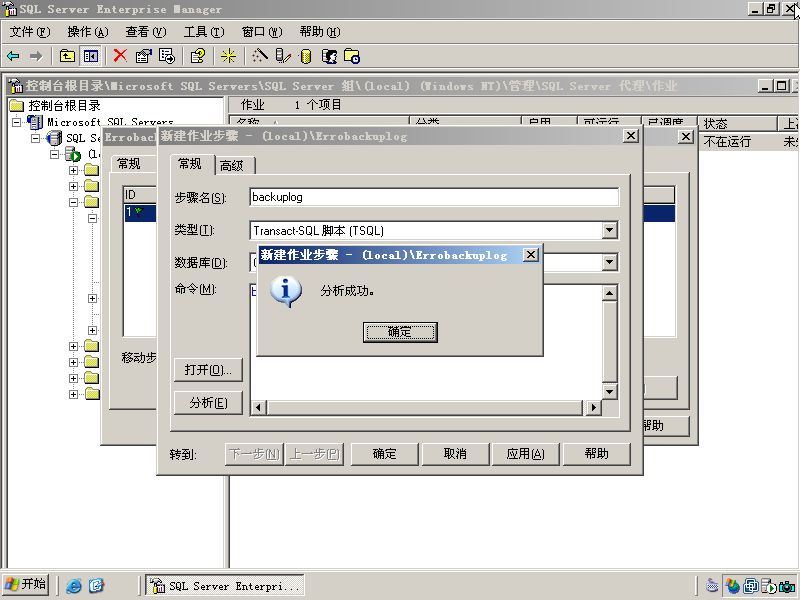Toggle the show/hide console tree icon
Image resolution: width=800 pixels, height=600 pixels.
[x=91, y=56]
